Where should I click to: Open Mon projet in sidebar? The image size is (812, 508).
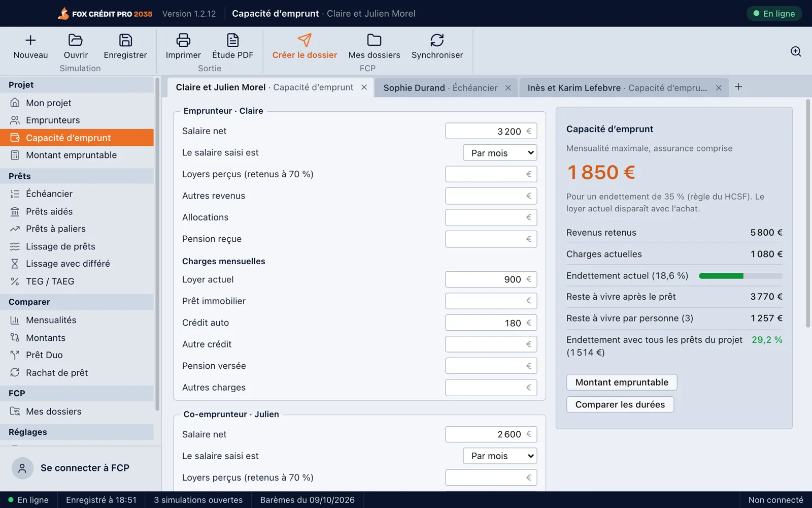(77, 103)
